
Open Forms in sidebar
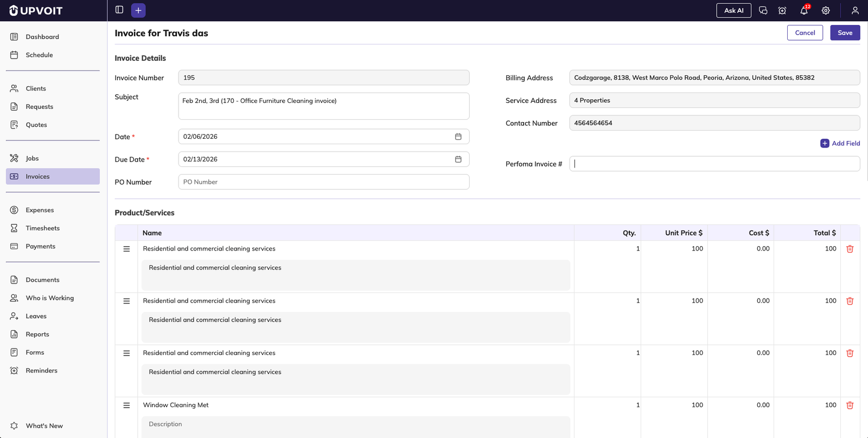[53, 352]
